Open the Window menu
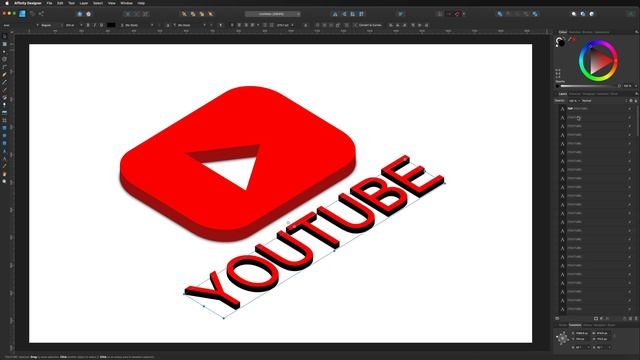 pyautogui.click(x=126, y=3)
